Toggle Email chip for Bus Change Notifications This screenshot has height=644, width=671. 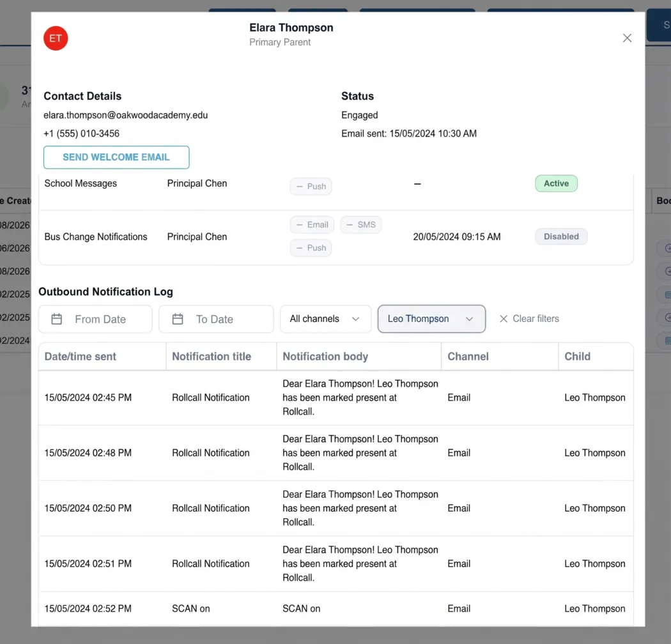click(x=312, y=225)
